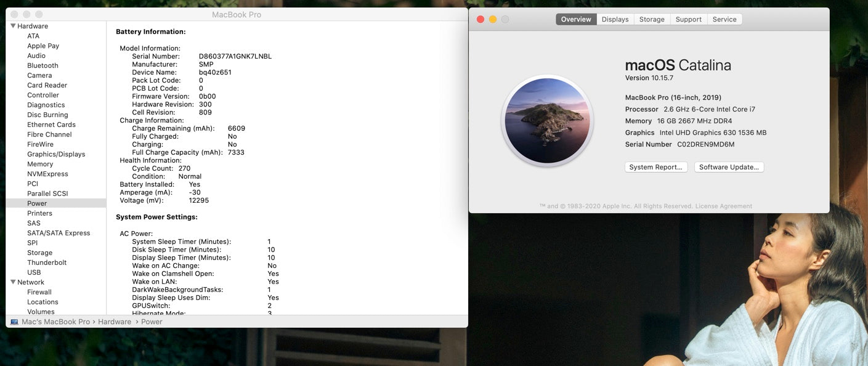
Task: Switch to the Displays tab
Action: pos(615,19)
